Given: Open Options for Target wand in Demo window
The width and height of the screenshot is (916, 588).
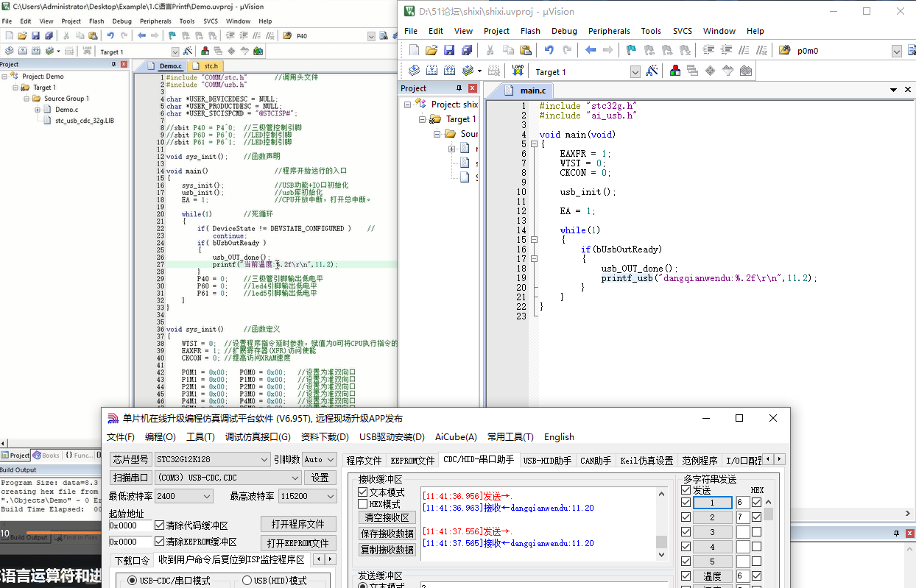Looking at the screenshot, I should click(x=188, y=52).
